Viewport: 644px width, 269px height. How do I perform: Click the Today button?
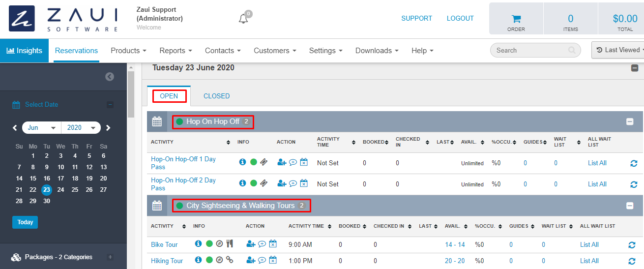(x=25, y=222)
